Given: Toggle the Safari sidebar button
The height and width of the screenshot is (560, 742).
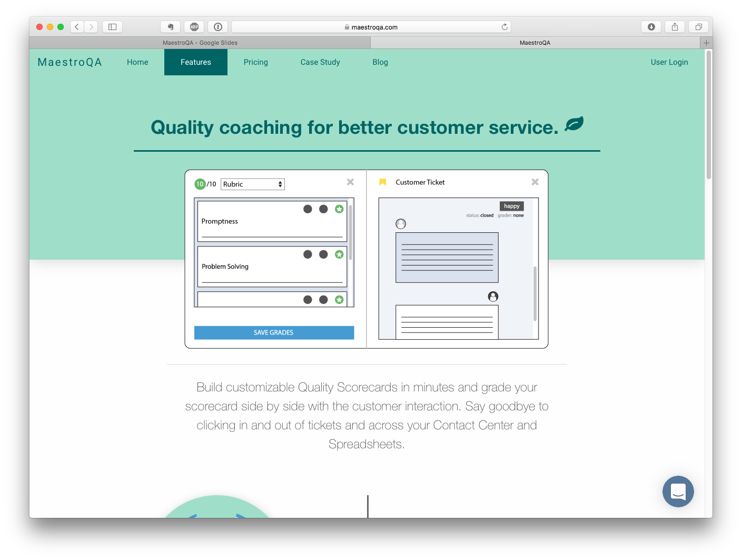Looking at the screenshot, I should pos(112,27).
